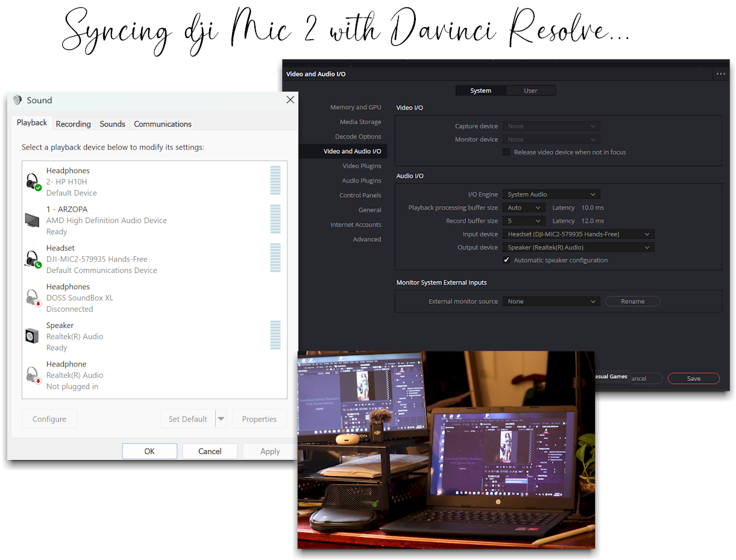Click OK in the Sound dialog
736x560 pixels.
pyautogui.click(x=149, y=451)
